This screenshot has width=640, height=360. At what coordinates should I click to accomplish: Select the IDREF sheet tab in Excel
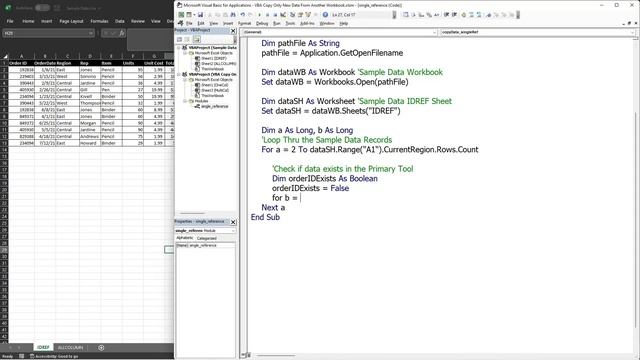coord(43,347)
